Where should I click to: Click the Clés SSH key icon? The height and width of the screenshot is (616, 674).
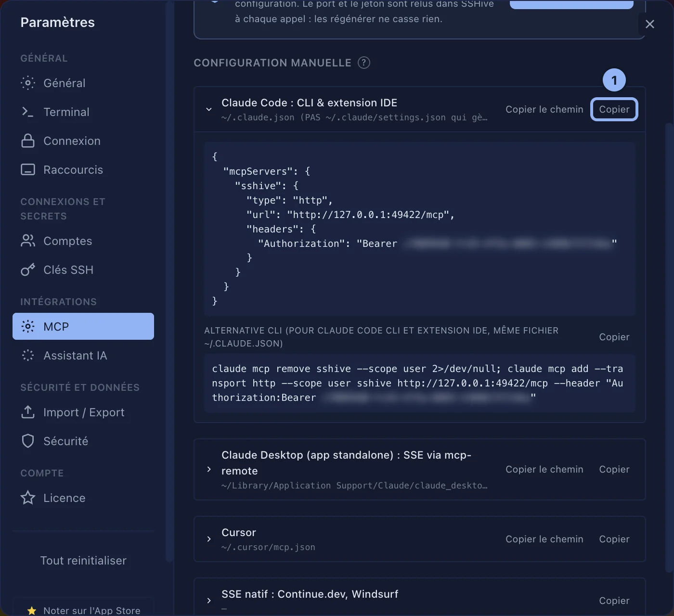tap(28, 270)
